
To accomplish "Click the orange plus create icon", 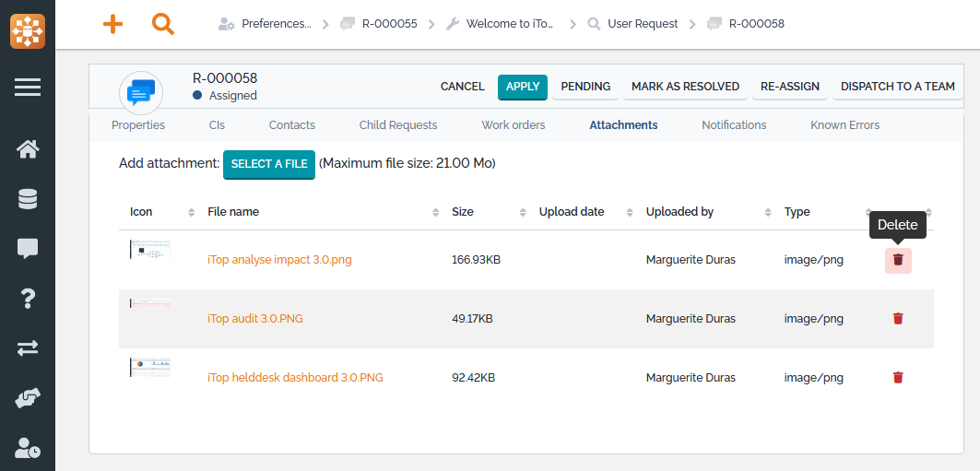I will [112, 24].
